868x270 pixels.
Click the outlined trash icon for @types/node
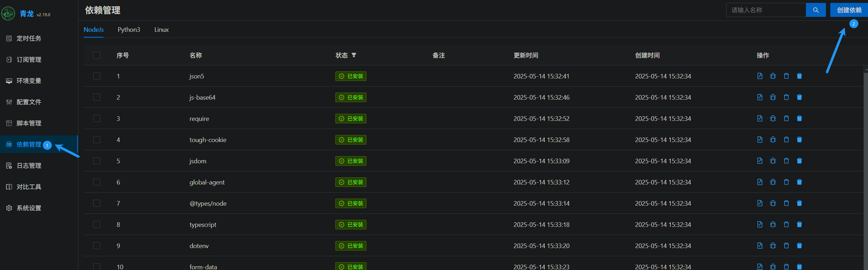[786, 203]
